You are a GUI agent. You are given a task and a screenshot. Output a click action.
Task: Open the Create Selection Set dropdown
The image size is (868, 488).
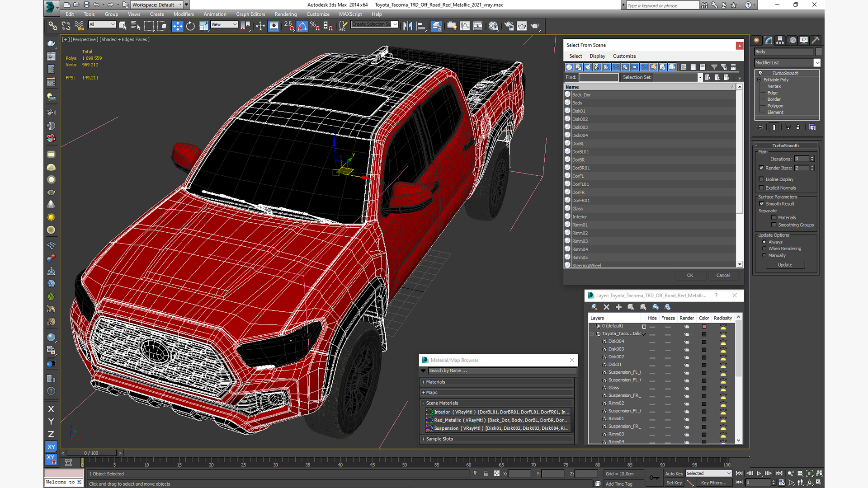point(375,24)
